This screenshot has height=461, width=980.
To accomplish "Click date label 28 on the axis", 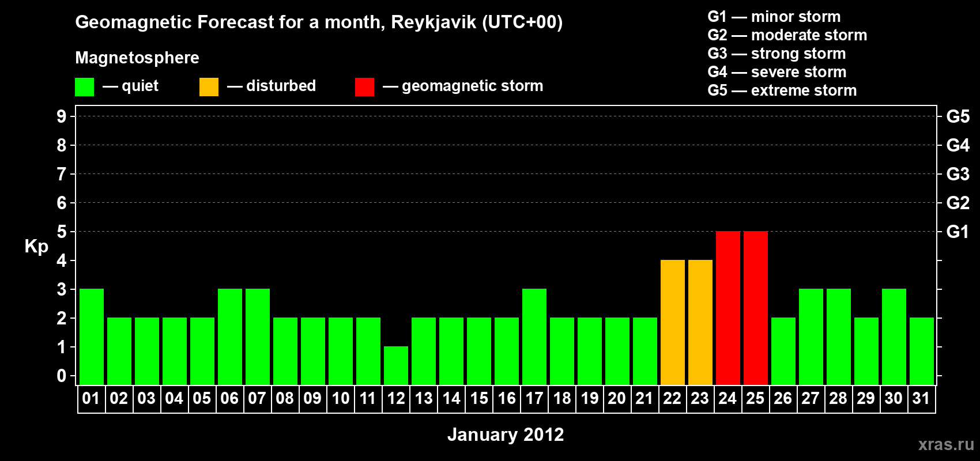I will tap(838, 398).
